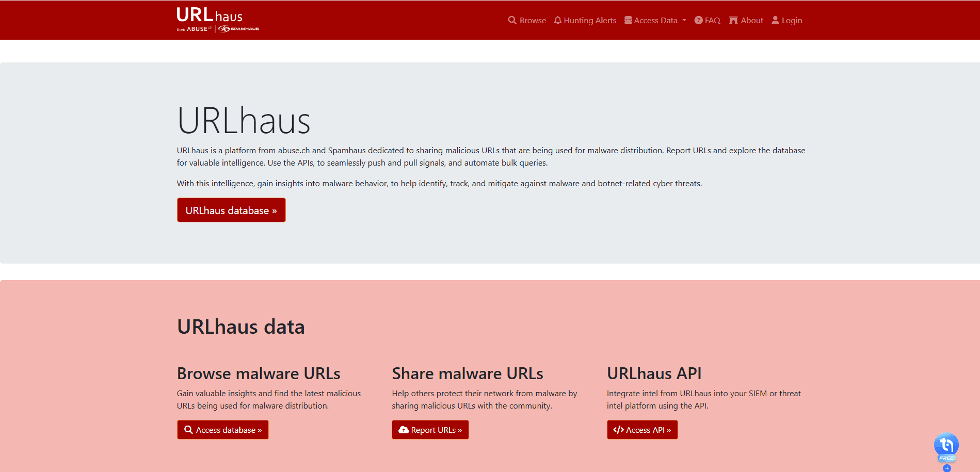Click the About icon in navbar
This screenshot has width=980, height=472.
[733, 20]
